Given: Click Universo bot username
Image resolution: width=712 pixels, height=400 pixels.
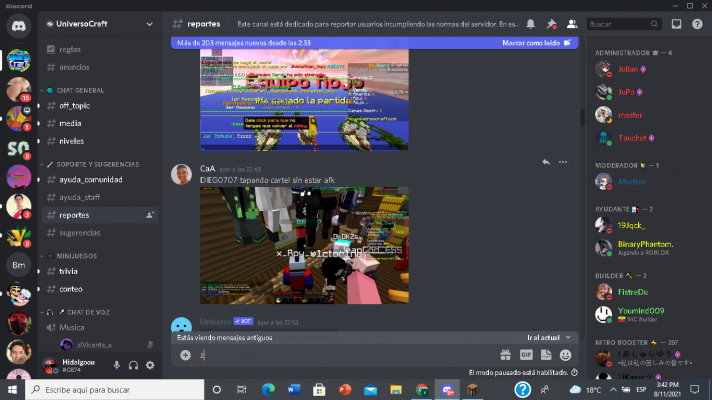Looking at the screenshot, I should [x=216, y=322].
